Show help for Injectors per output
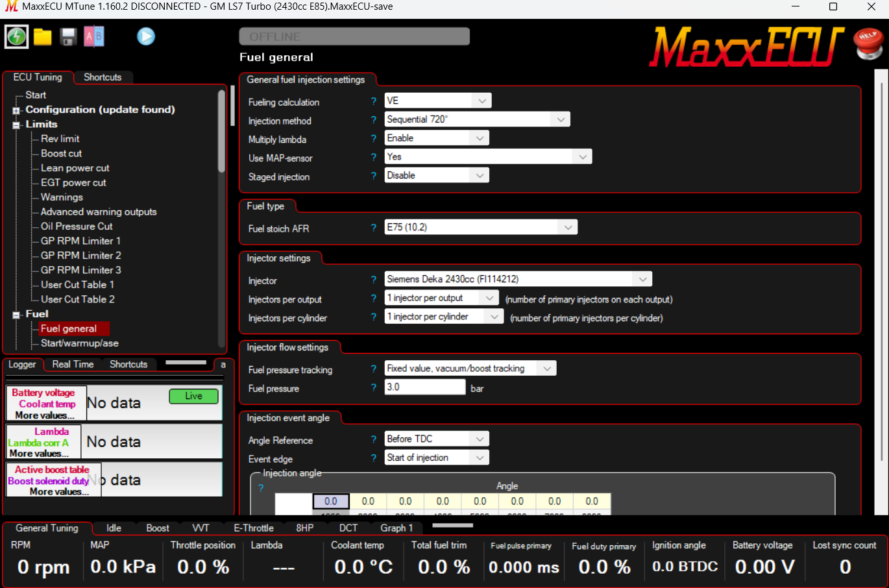The width and height of the screenshot is (889, 588). tap(374, 299)
